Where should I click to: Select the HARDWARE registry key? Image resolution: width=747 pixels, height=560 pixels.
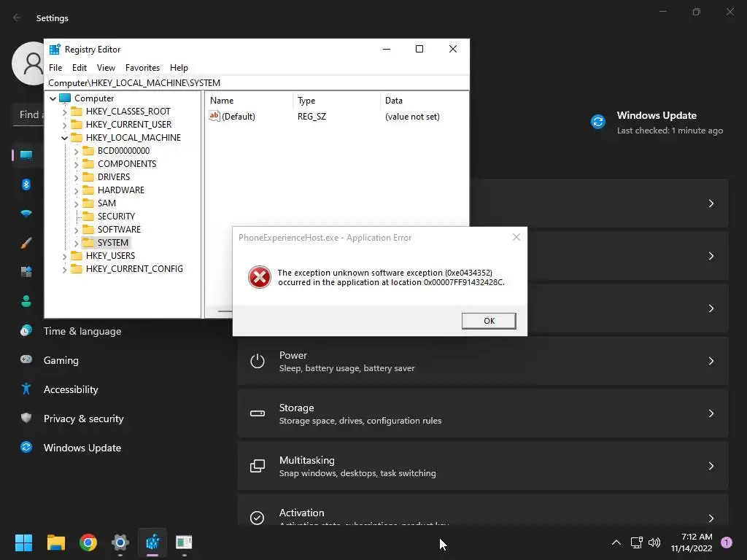tap(120, 190)
